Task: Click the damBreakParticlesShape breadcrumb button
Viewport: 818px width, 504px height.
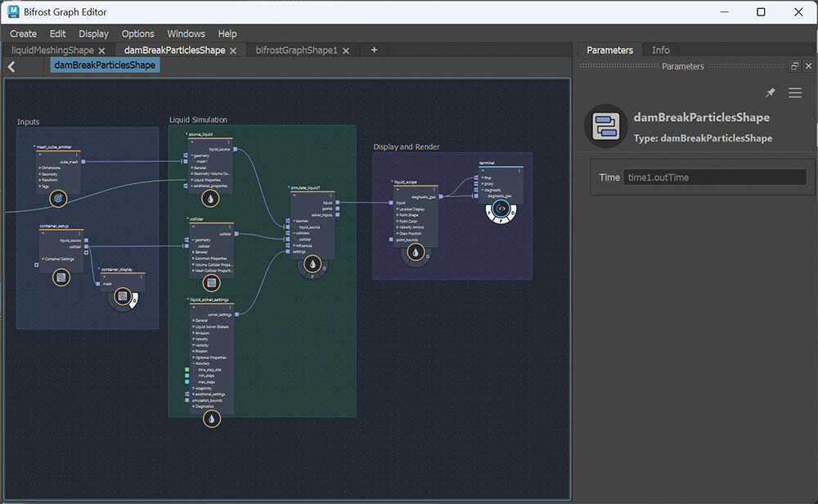Action: [105, 65]
